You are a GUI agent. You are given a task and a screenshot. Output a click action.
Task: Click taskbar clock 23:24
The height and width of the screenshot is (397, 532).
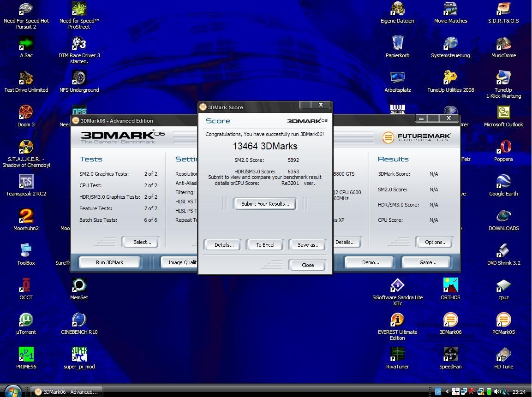(x=519, y=391)
